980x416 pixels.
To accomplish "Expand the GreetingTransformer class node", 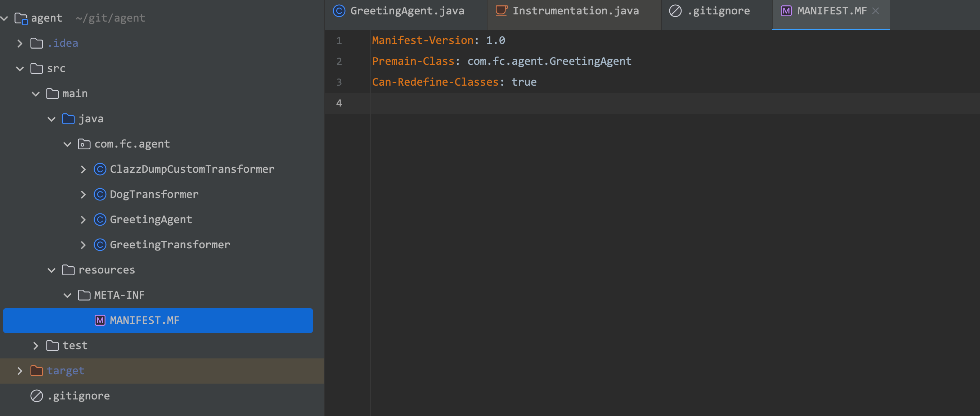I will 83,244.
